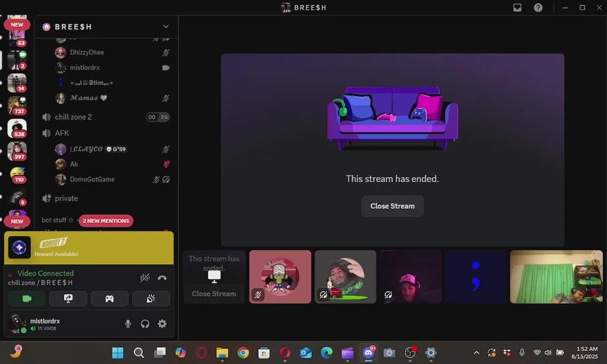Open server icon with 5 badge

coord(17,197)
